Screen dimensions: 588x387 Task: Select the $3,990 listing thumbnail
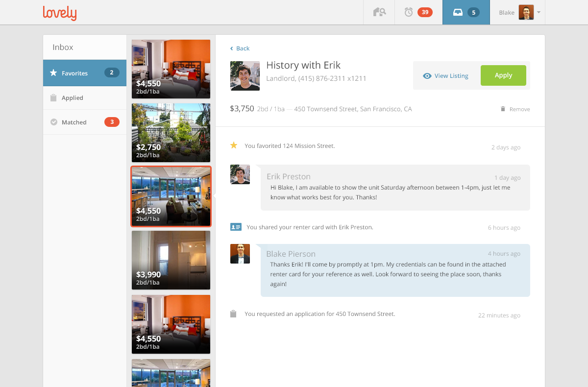(x=171, y=260)
